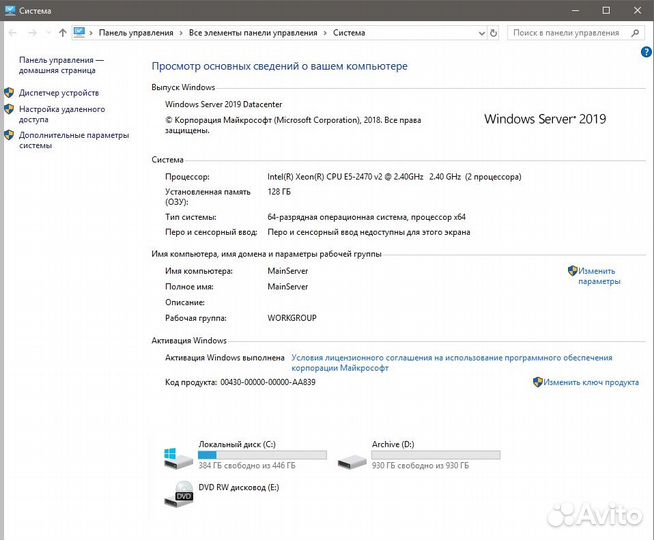Screen dimensions: 654x540
Task: Click the shield icon beside Диспетчер устройств
Action: (x=9, y=93)
